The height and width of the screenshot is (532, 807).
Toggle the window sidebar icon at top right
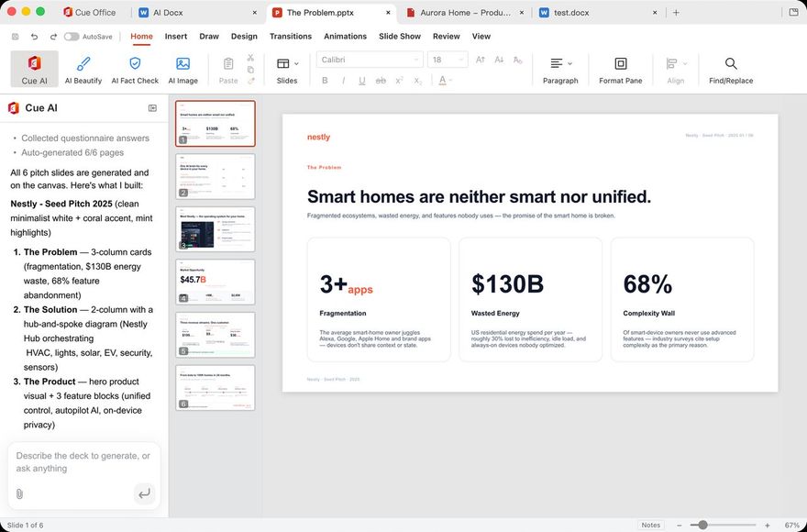[793, 12]
